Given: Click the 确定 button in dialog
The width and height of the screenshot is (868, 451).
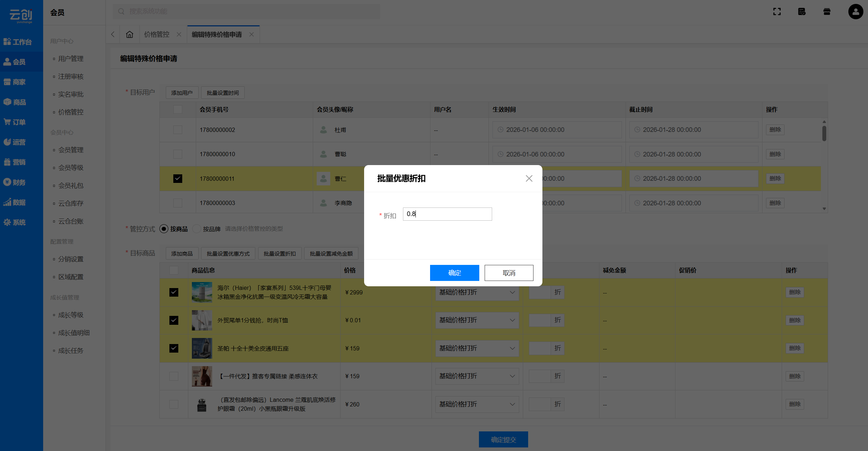Looking at the screenshot, I should 454,273.
